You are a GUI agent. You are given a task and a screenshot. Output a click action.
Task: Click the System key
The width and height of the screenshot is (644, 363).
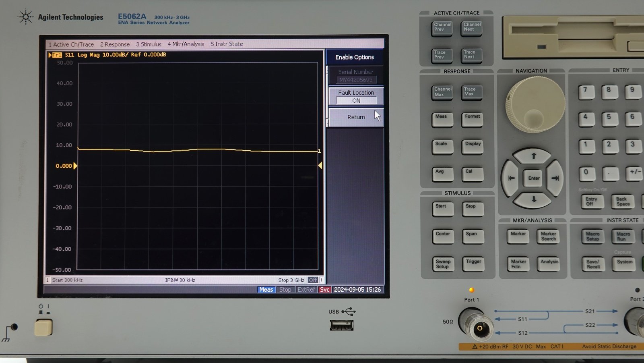pos(624,264)
